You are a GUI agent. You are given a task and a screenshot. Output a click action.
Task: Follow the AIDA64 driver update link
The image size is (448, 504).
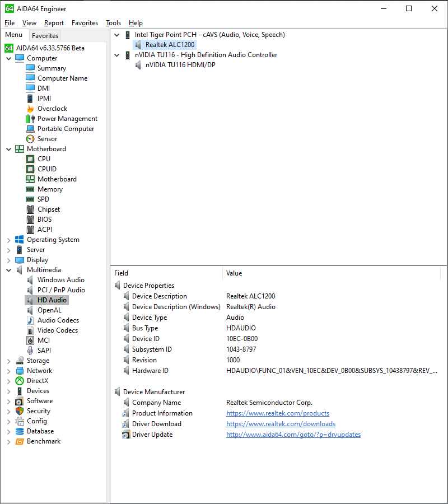(x=293, y=435)
